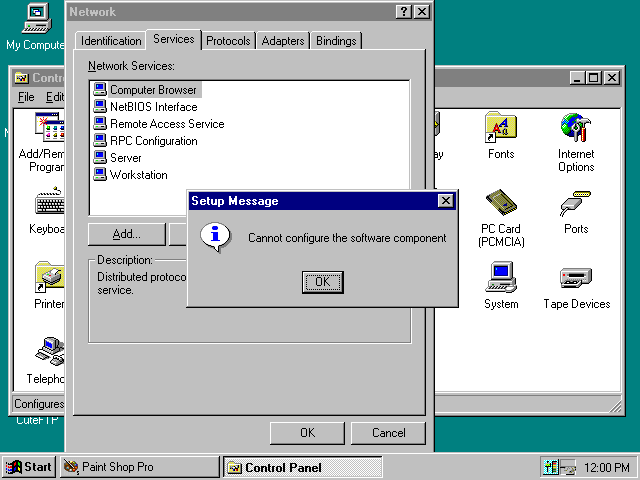Click the Server service icon
The height and width of the screenshot is (480, 640).
[100, 158]
